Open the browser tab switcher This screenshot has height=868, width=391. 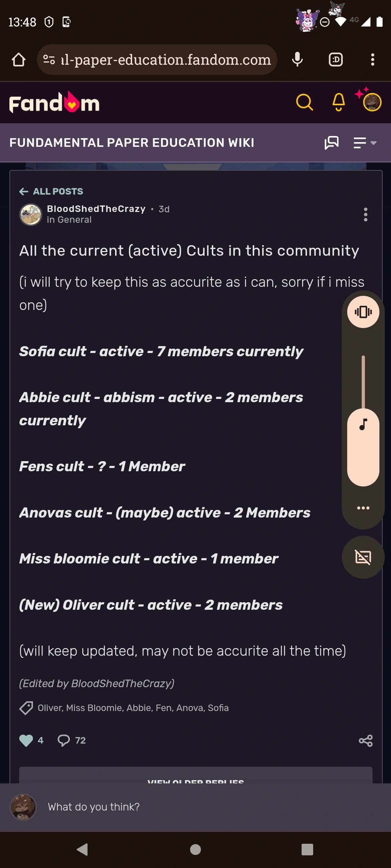tap(336, 60)
